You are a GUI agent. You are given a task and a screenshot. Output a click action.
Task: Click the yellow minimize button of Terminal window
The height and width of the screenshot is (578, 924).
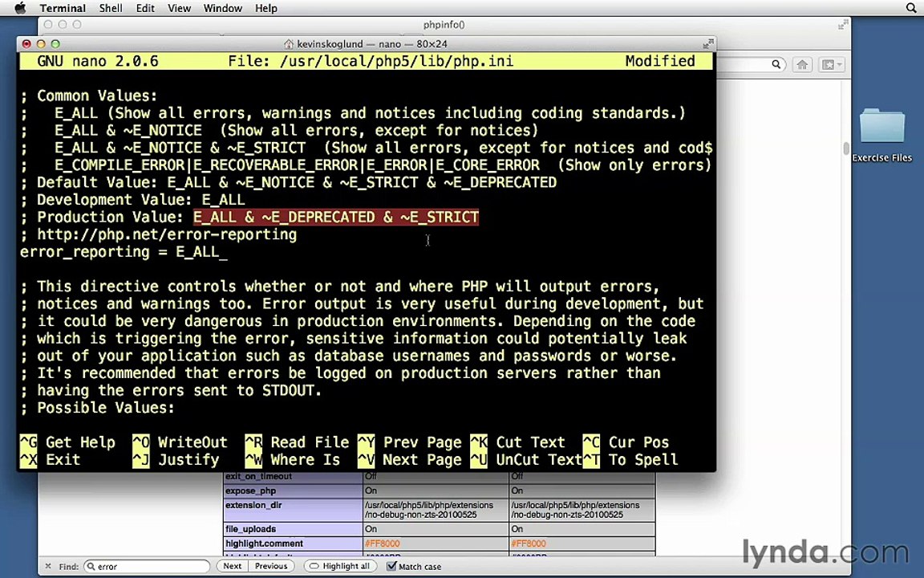click(41, 43)
